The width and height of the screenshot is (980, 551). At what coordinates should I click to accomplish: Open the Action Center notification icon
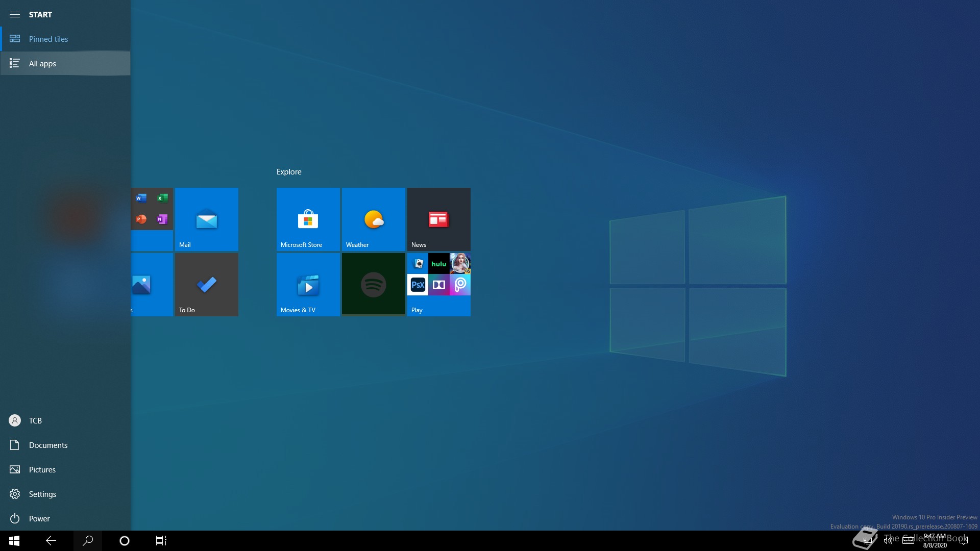coord(964,541)
